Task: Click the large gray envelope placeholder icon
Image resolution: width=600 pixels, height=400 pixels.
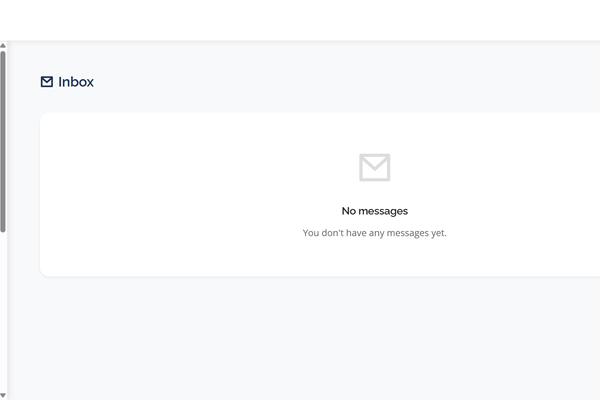Action: (375, 167)
